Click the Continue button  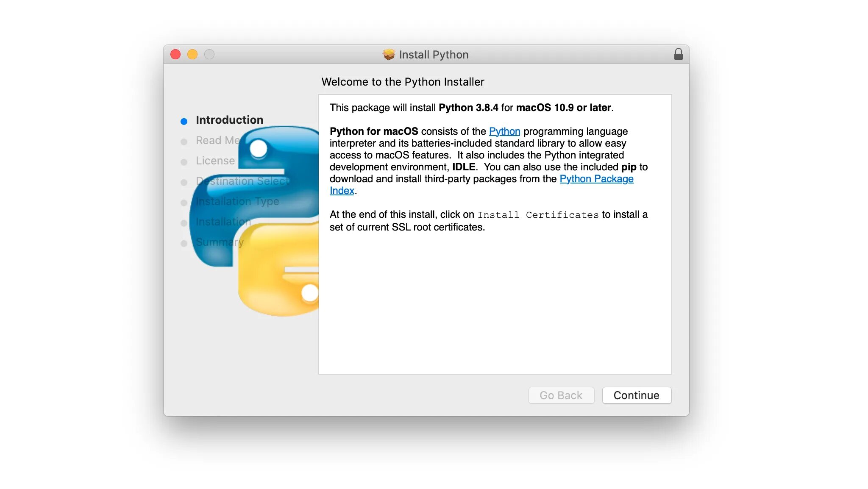[x=637, y=395]
